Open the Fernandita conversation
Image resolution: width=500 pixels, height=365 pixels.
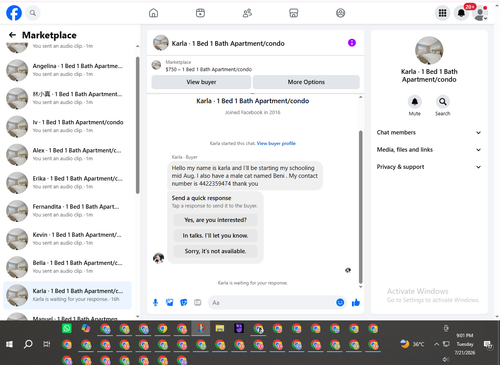tap(68, 211)
